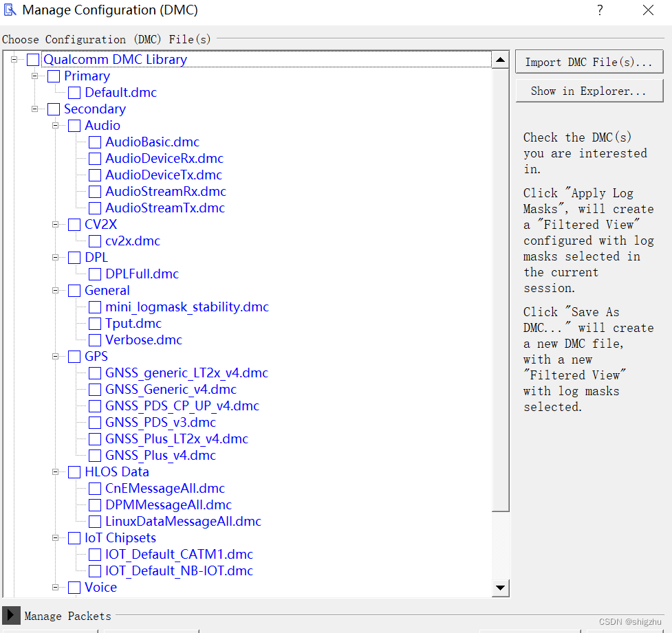Viewport: 672px width, 633px height.
Task: Select GNSS_Generic_v4.dmc entry
Action: (x=171, y=389)
